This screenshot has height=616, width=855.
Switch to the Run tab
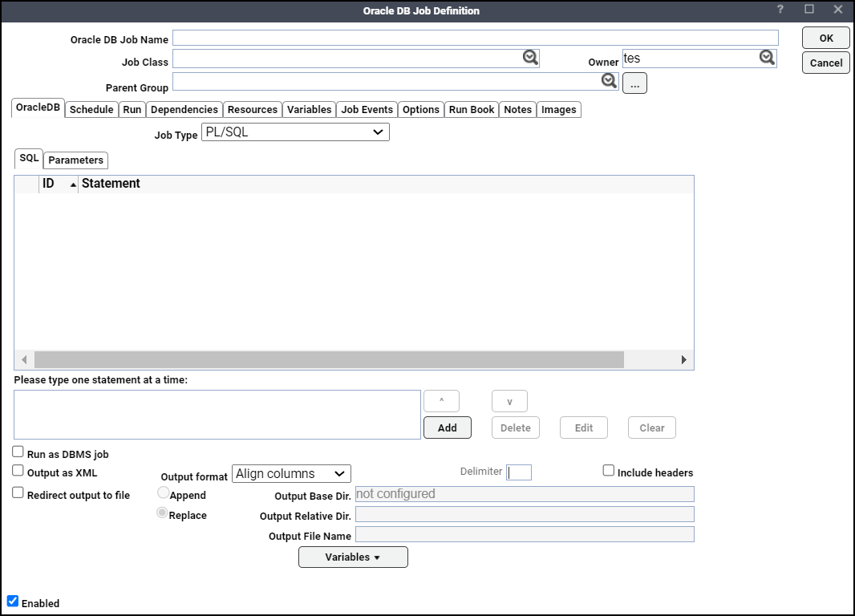click(x=132, y=110)
